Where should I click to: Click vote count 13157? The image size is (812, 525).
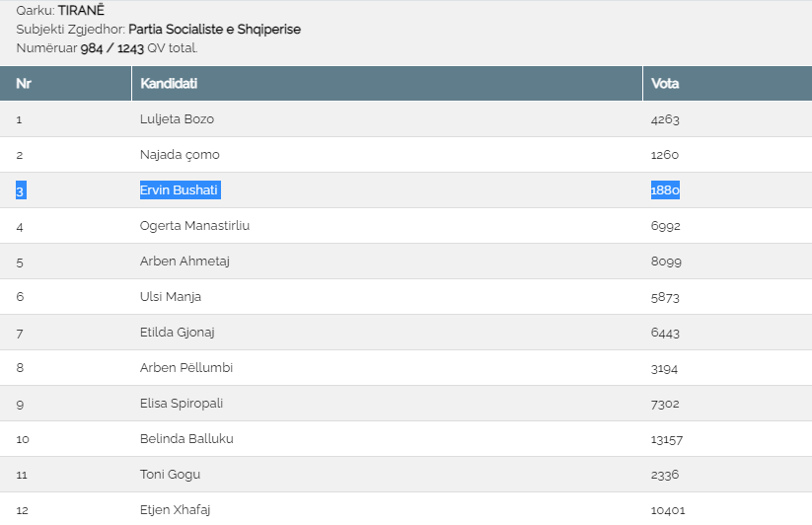pos(667,439)
